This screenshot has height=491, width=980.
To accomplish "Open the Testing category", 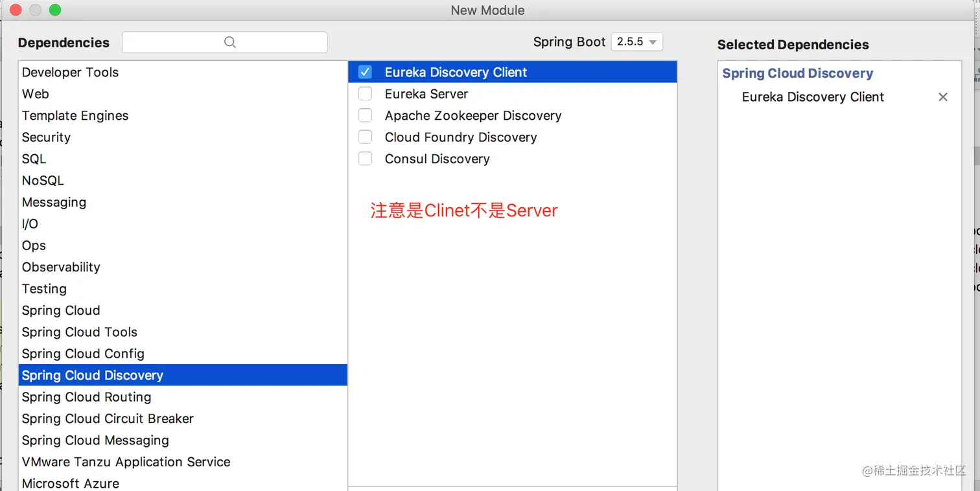I will coord(183,289).
